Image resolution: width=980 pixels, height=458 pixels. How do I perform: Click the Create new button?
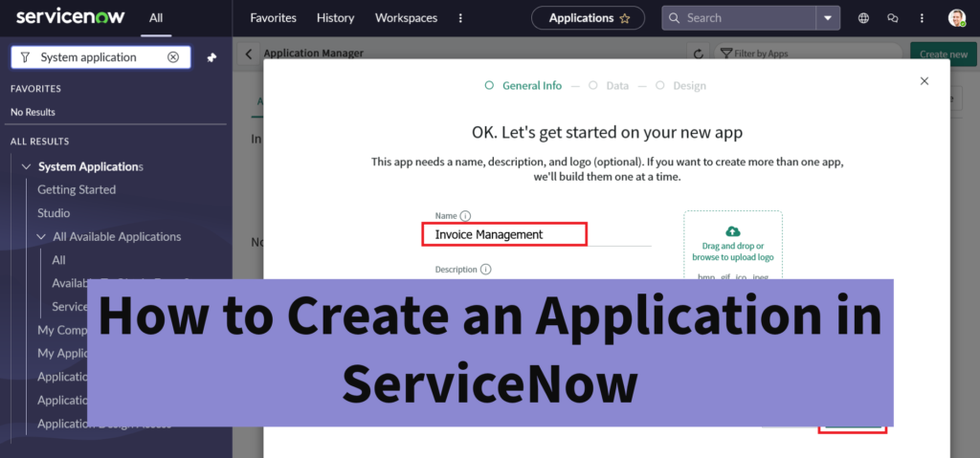[944, 54]
